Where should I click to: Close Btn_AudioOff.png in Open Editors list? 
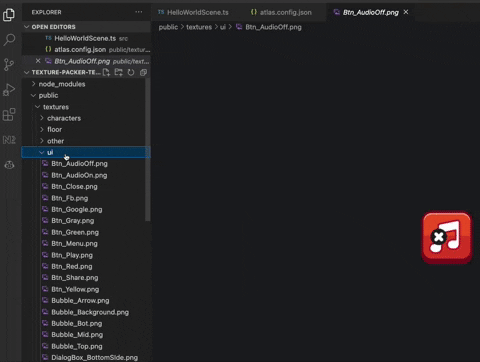38,61
